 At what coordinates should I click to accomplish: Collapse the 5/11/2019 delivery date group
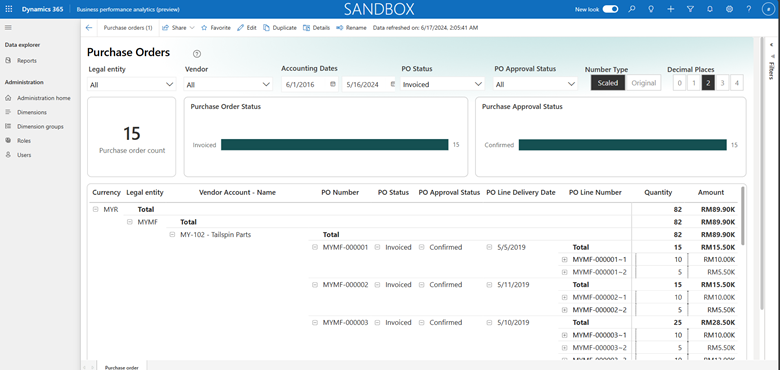pos(489,285)
